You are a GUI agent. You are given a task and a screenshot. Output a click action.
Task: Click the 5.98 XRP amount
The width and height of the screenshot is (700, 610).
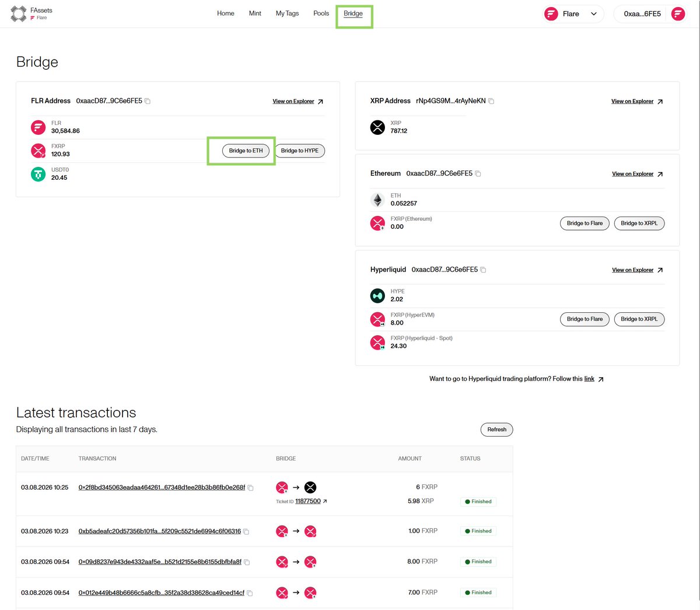coord(421,501)
